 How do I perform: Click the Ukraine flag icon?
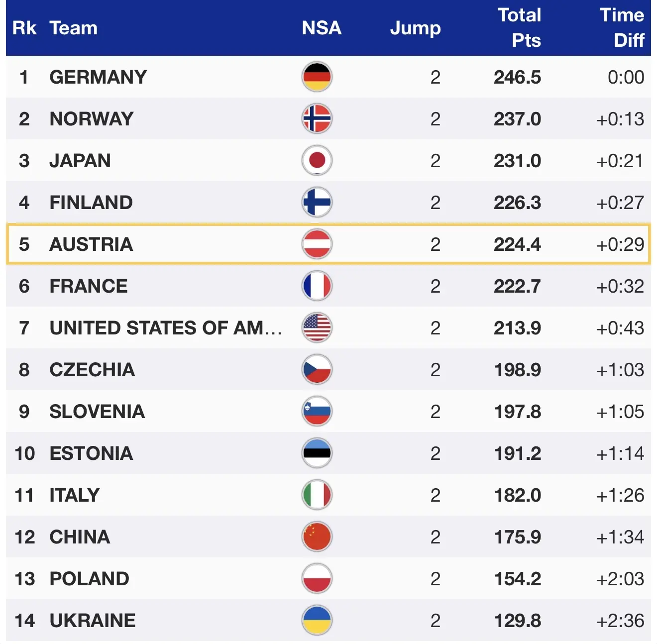(x=317, y=621)
